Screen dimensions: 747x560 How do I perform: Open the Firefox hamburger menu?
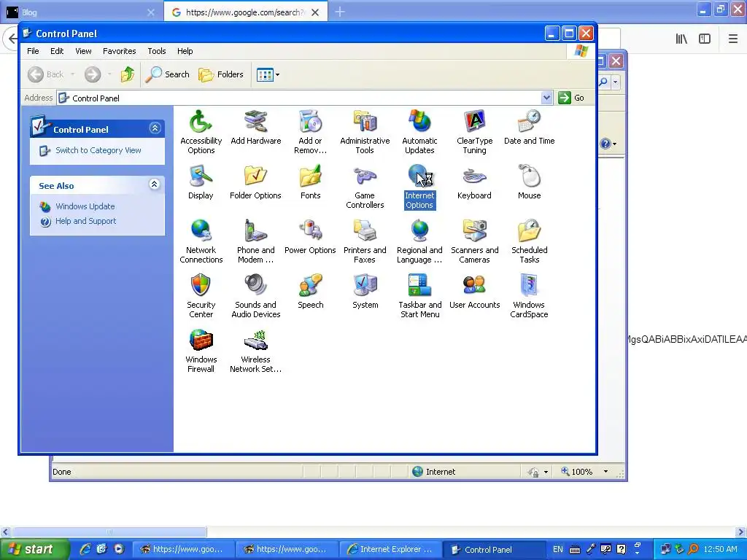[732, 39]
